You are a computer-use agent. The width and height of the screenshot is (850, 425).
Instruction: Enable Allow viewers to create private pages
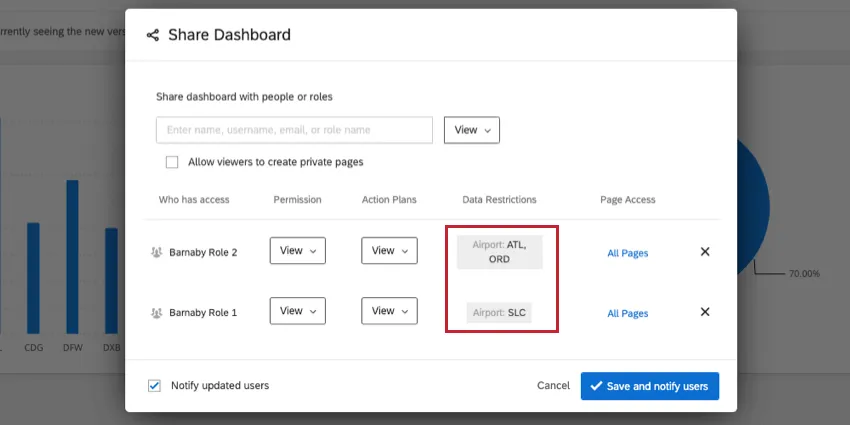pyautogui.click(x=172, y=162)
